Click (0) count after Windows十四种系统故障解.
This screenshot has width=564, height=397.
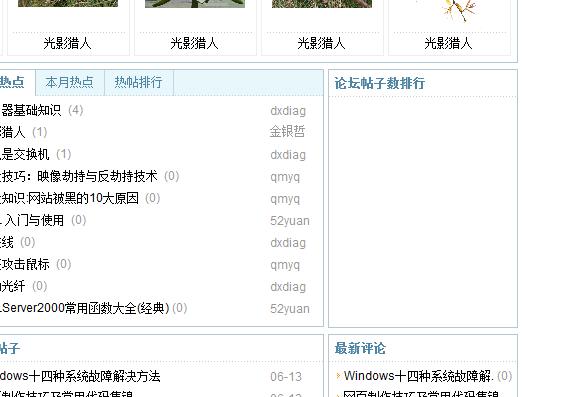504,376
